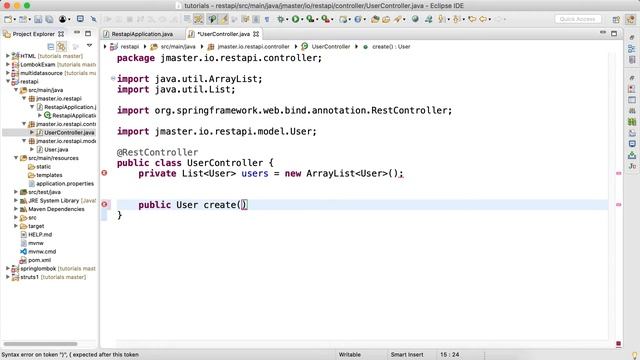Collapse the restapi project node
Image resolution: width=640 pixels, height=360 pixels.
coord(8,81)
